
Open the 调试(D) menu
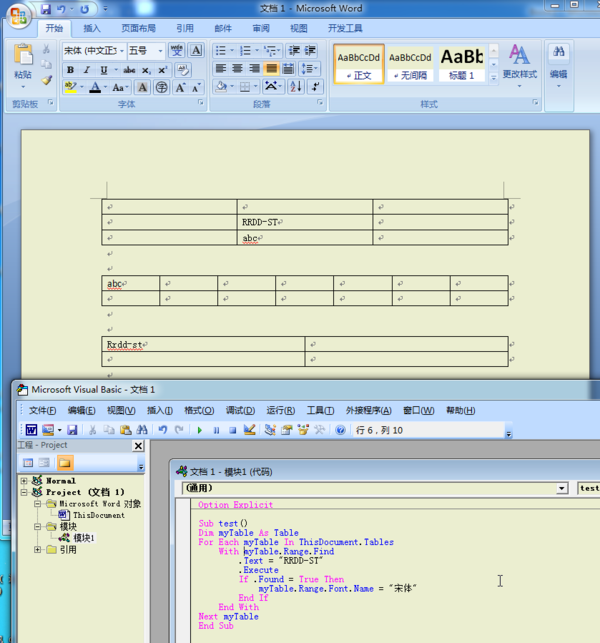click(x=240, y=410)
